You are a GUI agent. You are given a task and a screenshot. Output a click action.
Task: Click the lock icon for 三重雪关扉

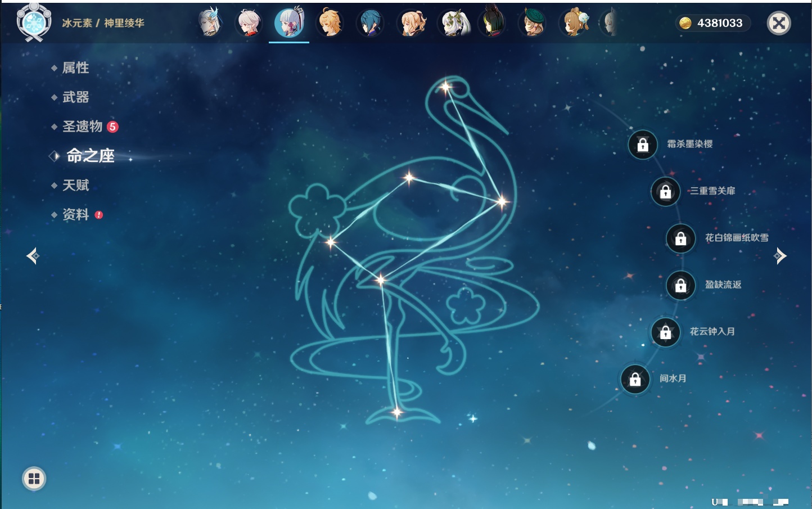tap(665, 192)
